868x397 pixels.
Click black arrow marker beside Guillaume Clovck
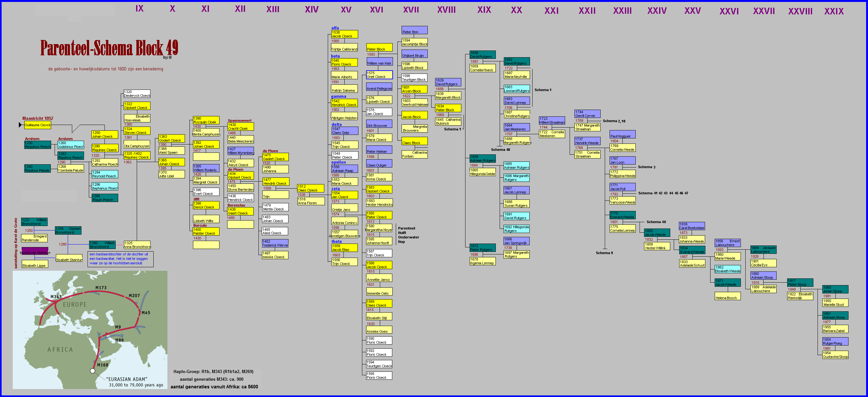tap(20, 125)
